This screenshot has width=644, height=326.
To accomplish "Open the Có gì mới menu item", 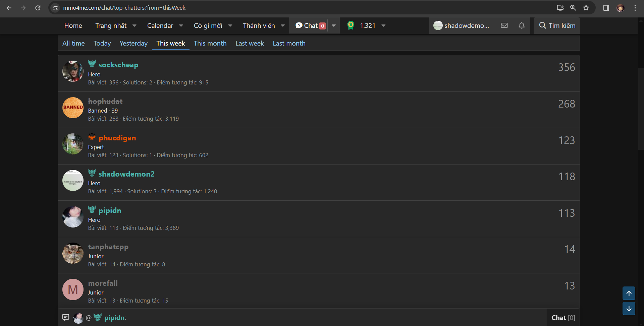I will 208,25.
